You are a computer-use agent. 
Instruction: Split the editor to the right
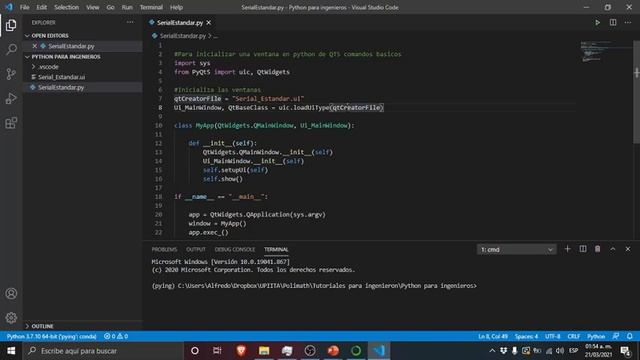pos(613,22)
